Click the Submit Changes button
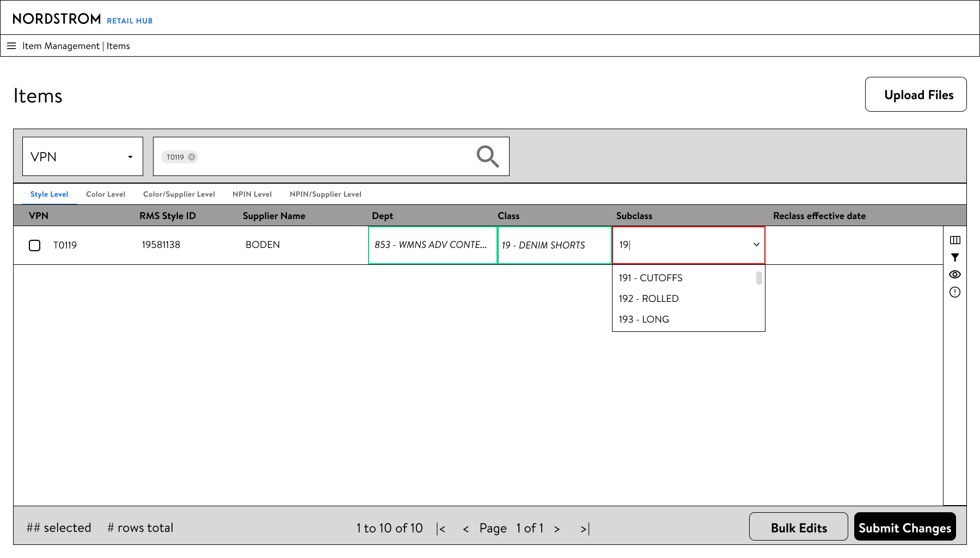The width and height of the screenshot is (980, 558). (x=905, y=526)
